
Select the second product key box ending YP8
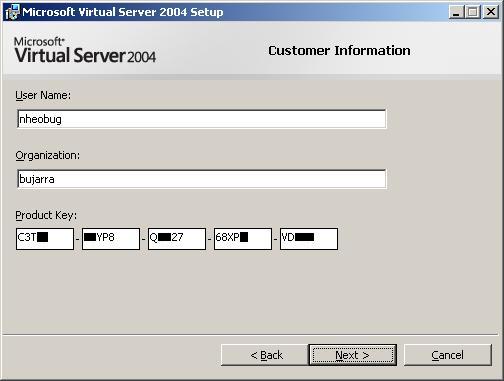coord(111,238)
